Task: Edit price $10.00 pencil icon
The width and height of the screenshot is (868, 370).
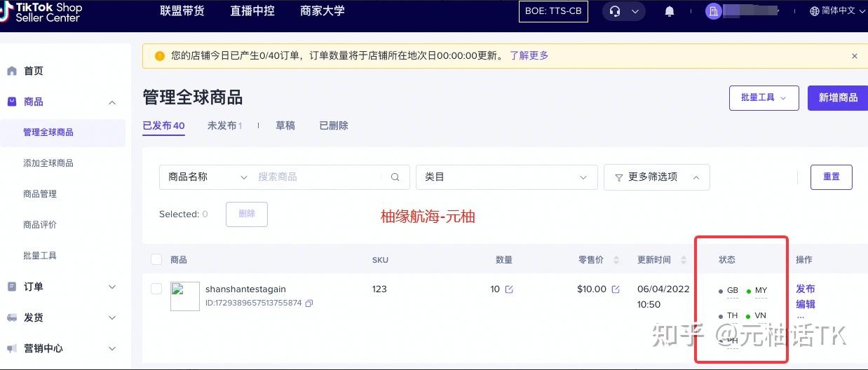Action: (616, 289)
